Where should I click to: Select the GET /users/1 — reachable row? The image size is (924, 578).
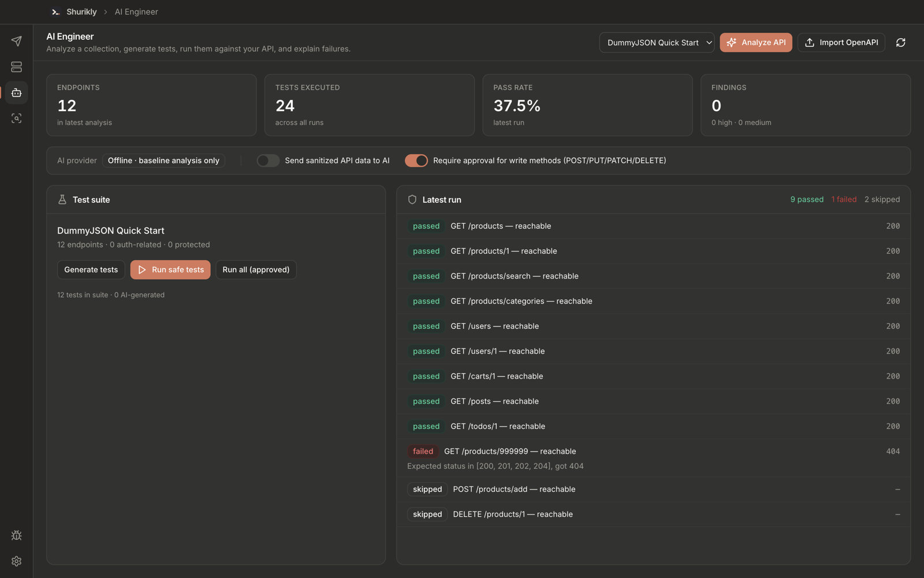[653, 351]
